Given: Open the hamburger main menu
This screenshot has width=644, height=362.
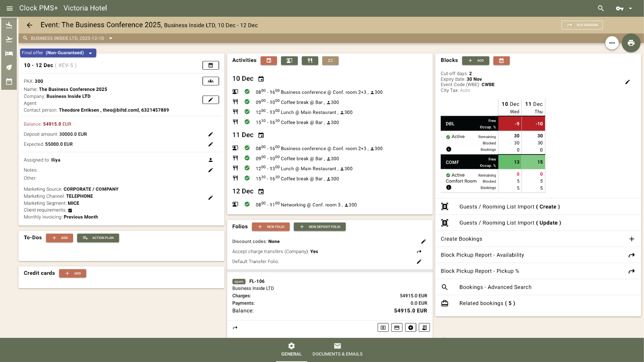Looking at the screenshot, I should (x=9, y=8).
